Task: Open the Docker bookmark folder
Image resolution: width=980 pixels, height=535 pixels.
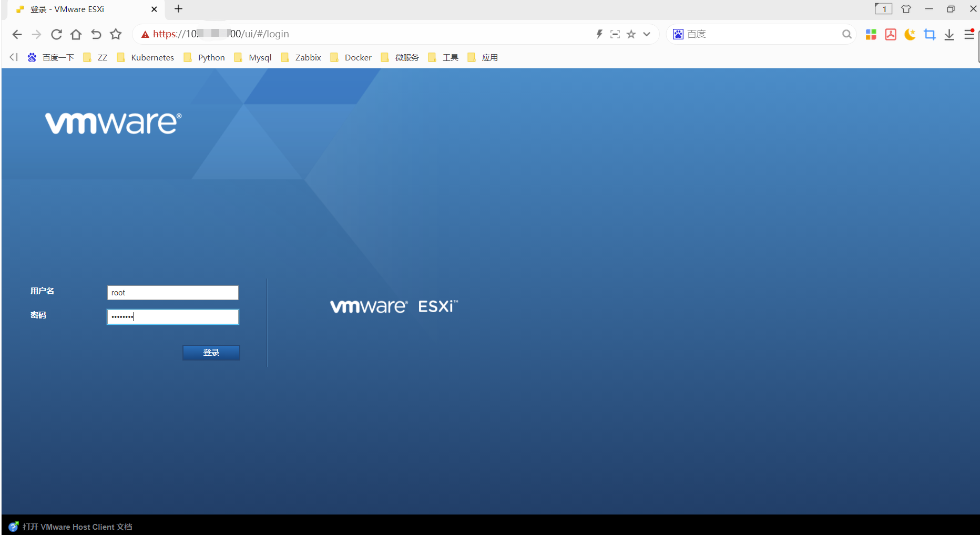Action: point(351,57)
